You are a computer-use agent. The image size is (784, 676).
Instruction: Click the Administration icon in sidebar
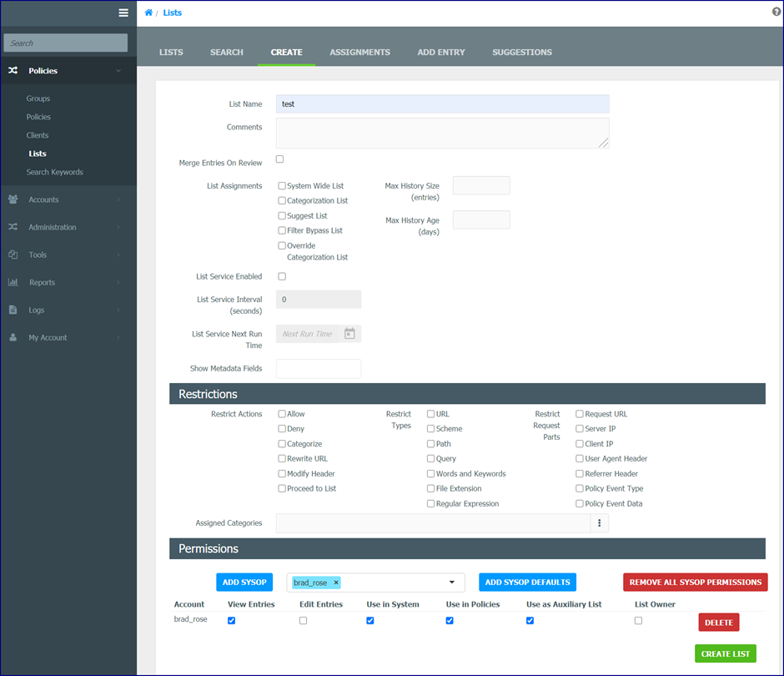pyautogui.click(x=13, y=227)
